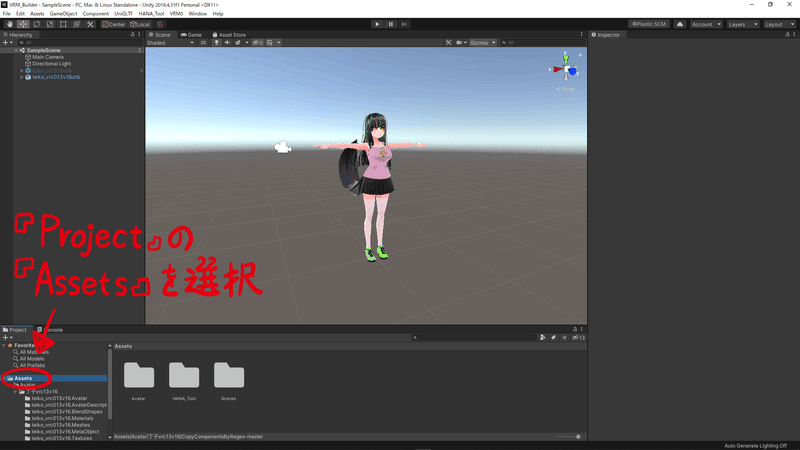Image resolution: width=800 pixels, height=450 pixels.
Task: Open the HANA_Tool folder thumbnail
Action: click(184, 376)
